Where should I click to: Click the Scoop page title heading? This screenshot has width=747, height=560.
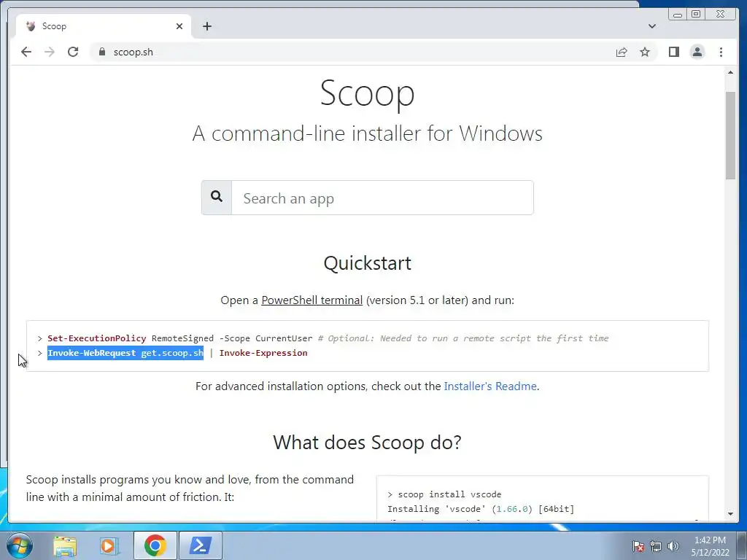point(368,93)
